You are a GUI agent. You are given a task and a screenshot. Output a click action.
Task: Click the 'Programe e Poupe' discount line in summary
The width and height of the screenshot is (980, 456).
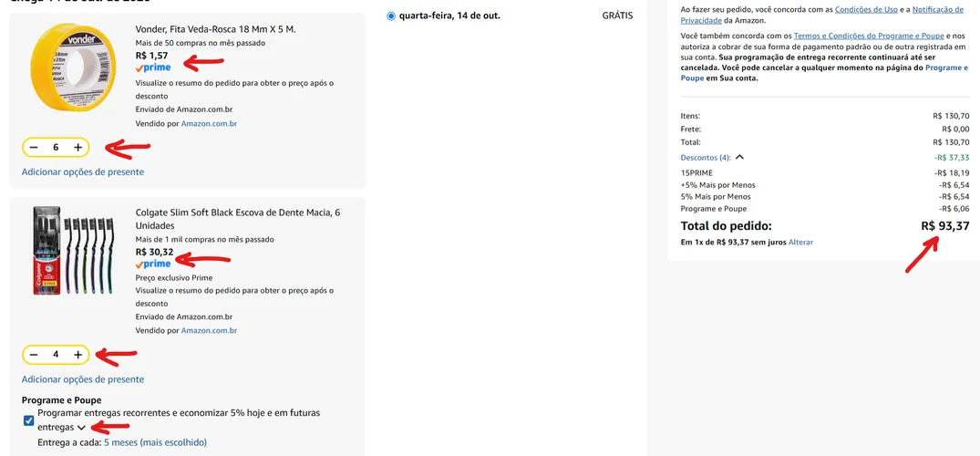point(825,209)
